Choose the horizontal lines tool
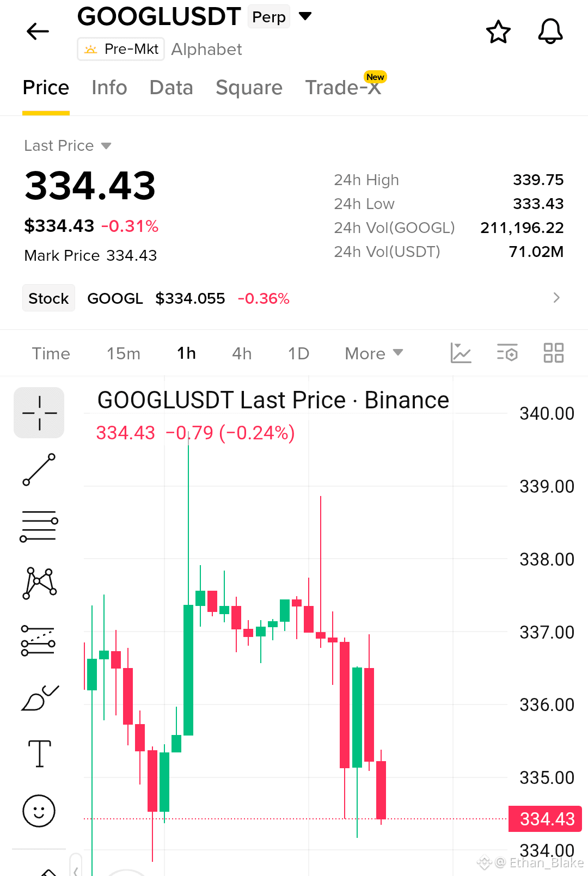 39,526
